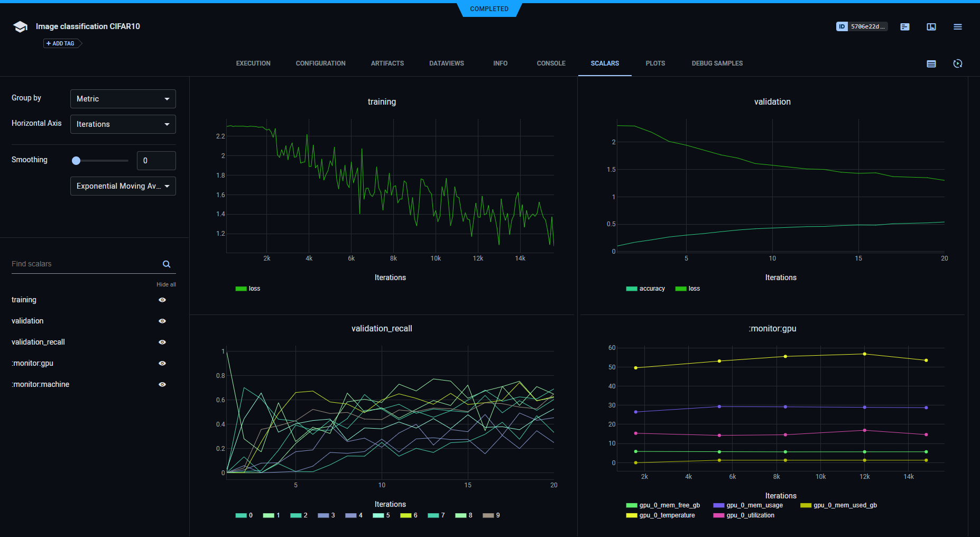Click the ADD TAG button
The width and height of the screenshot is (980, 537).
click(61, 43)
